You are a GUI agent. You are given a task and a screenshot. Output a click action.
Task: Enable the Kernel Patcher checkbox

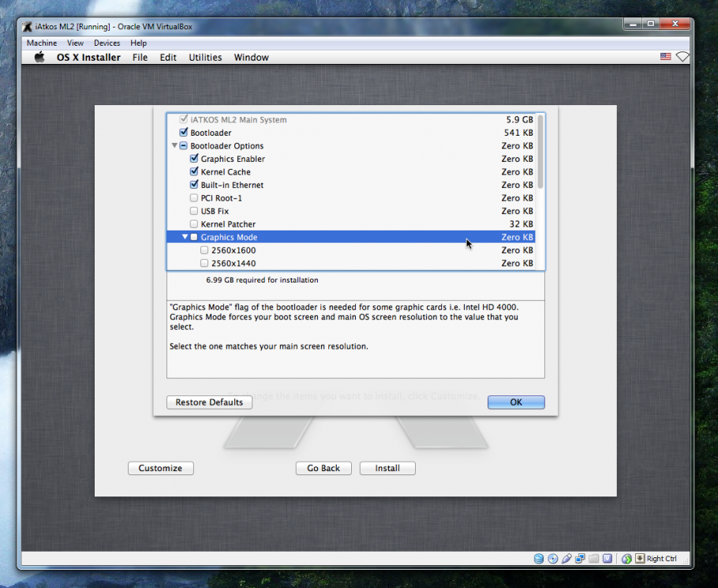click(194, 224)
